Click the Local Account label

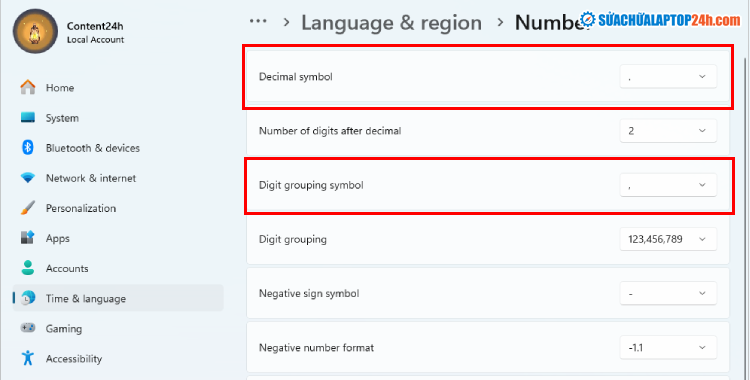(x=95, y=40)
